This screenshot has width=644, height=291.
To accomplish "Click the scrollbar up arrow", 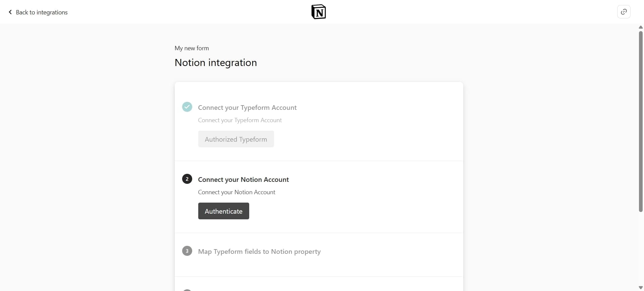I will tap(641, 27).
